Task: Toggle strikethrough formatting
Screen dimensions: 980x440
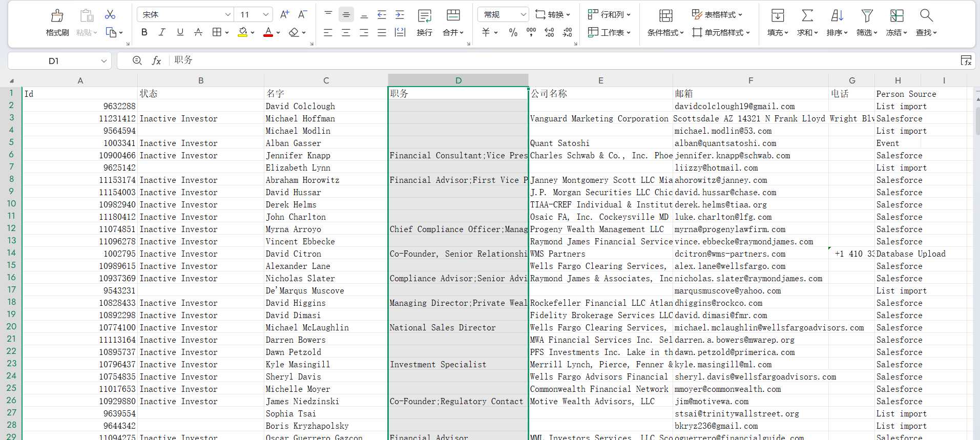Action: [198, 32]
